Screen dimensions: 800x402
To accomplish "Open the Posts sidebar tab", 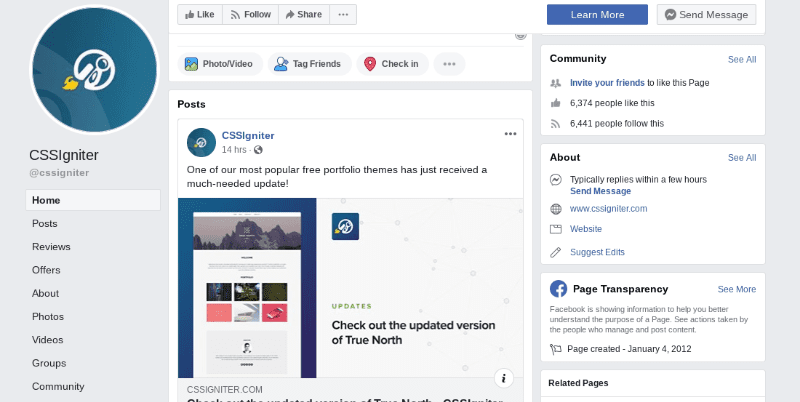I will click(44, 223).
